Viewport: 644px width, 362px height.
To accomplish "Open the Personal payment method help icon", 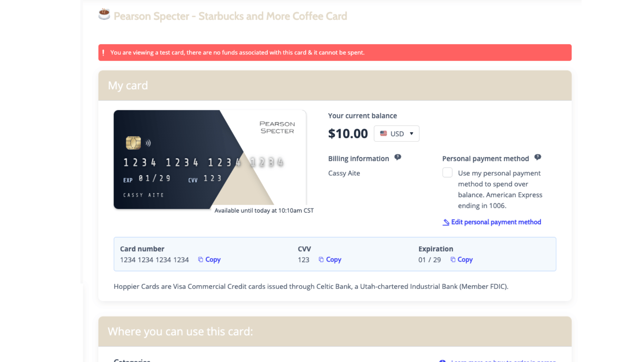I will (x=538, y=157).
